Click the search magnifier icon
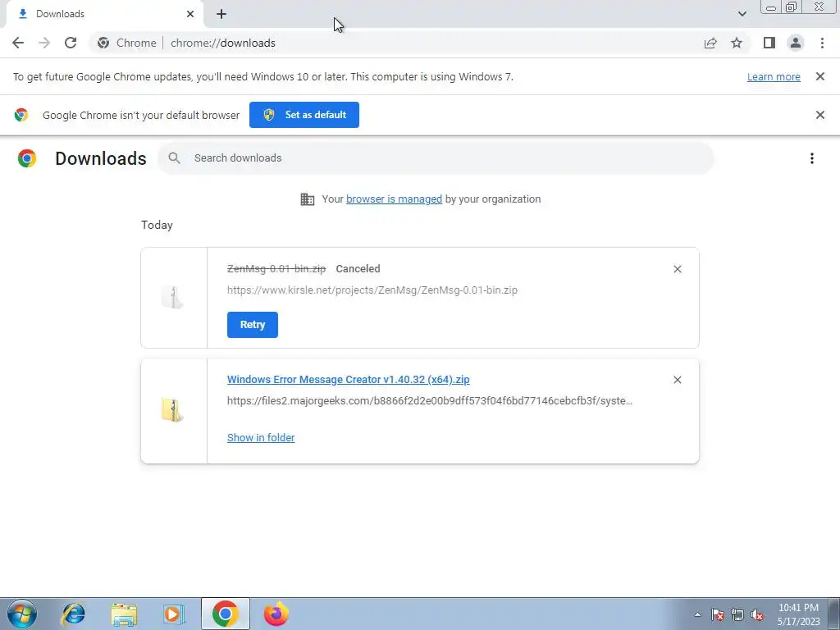Viewport: 840px width, 630px height. tap(174, 158)
